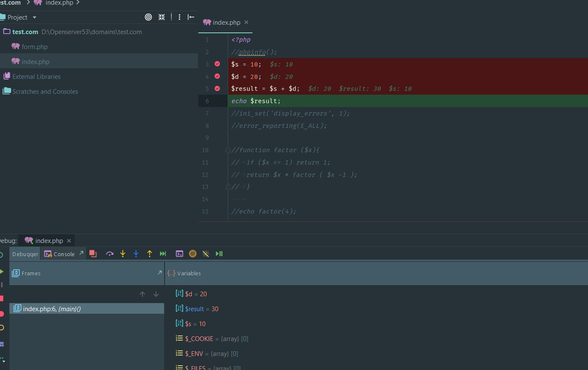Select the index.php:6 {main}() frame
The height and width of the screenshot is (370, 588).
click(x=87, y=309)
